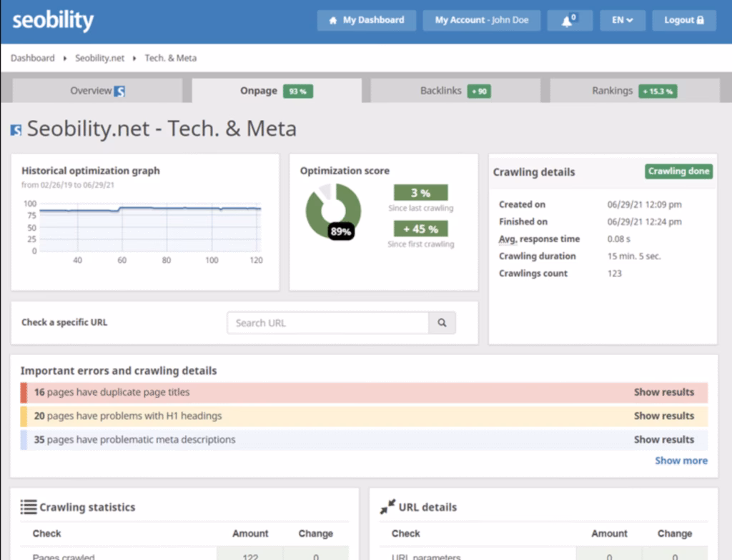Open the EN language dropdown
The image size is (732, 560).
point(622,20)
